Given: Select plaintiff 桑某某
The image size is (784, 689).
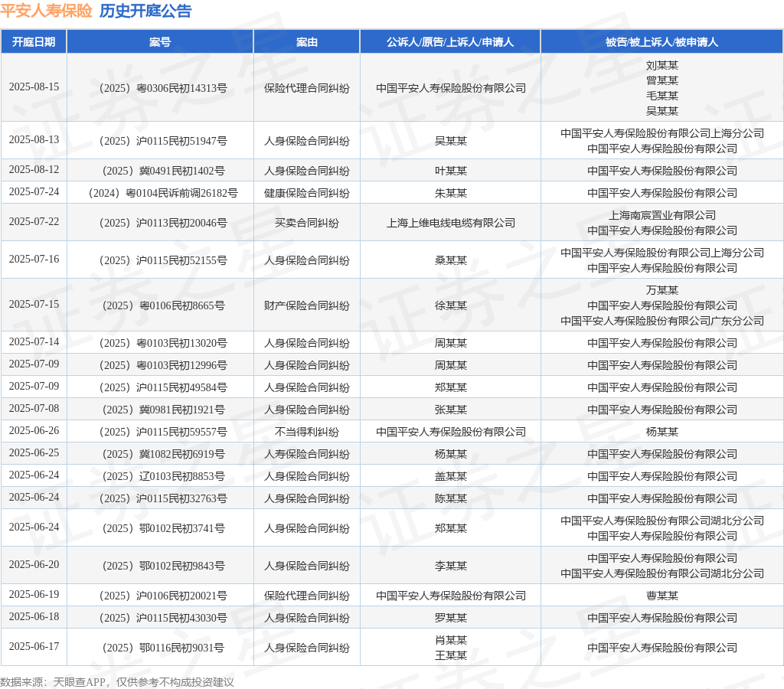Looking at the screenshot, I should click(450, 260).
